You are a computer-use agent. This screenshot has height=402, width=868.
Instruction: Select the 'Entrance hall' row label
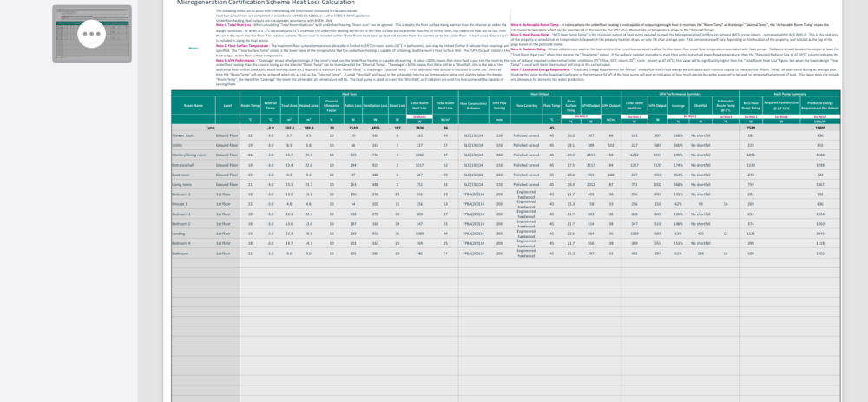181,165
